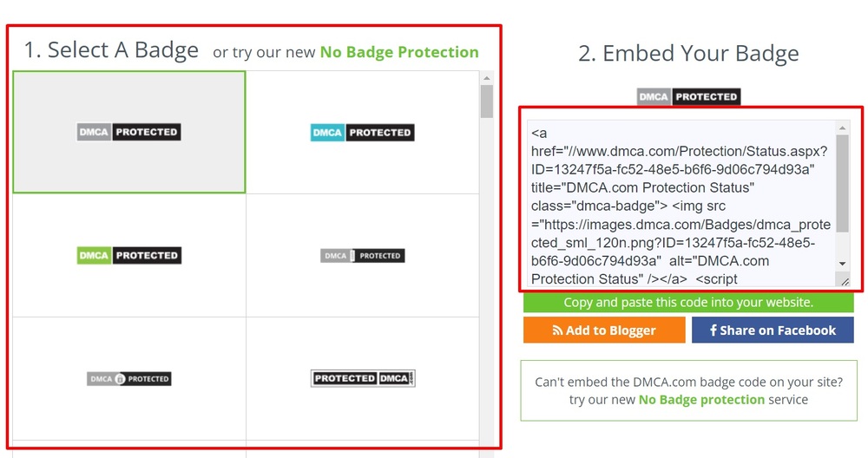Click the code box scroll up arrow
Screen dimensions: 868x458
click(x=843, y=128)
